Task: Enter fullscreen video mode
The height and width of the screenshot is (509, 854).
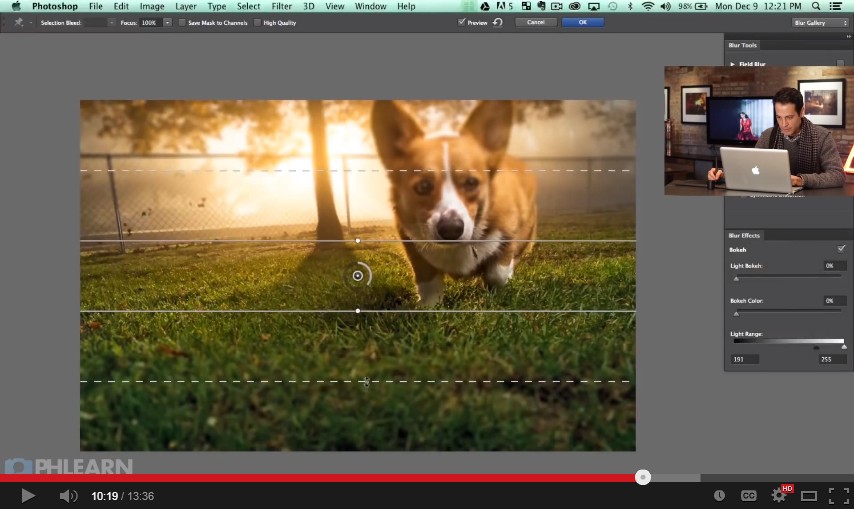Action: (x=838, y=495)
